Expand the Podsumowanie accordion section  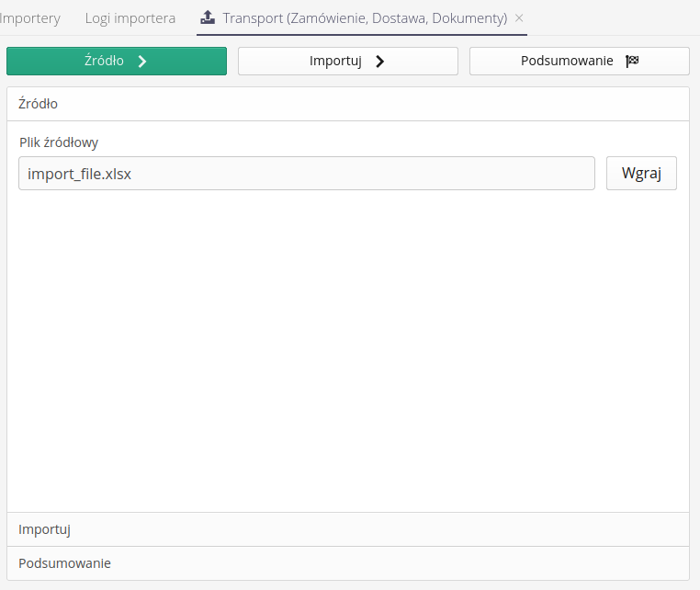[347, 563]
